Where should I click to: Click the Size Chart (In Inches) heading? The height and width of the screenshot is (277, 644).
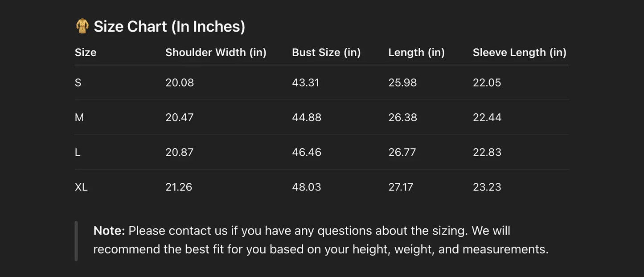coord(169,26)
